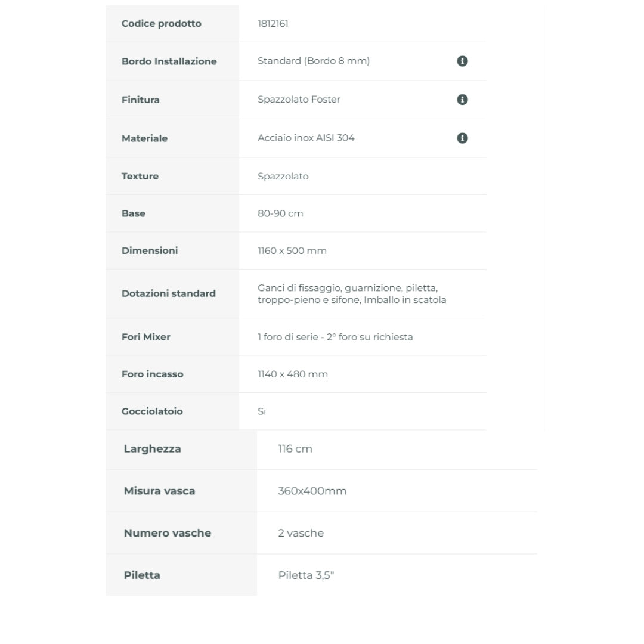Viewport: 644px width, 644px height.
Task: Select the product code 1812161
Action: [x=273, y=23]
